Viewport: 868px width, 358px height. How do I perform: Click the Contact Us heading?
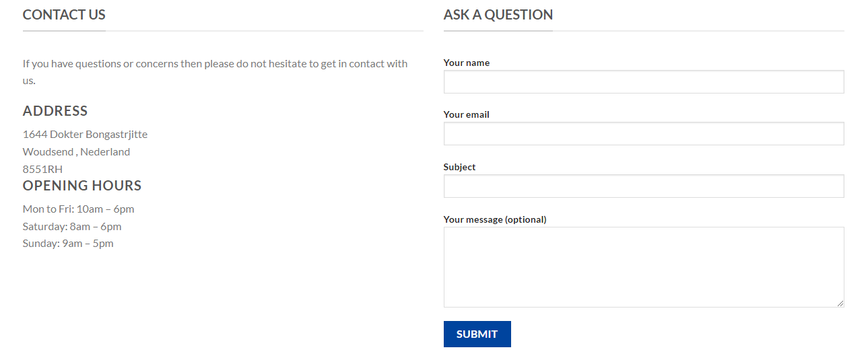[64, 14]
